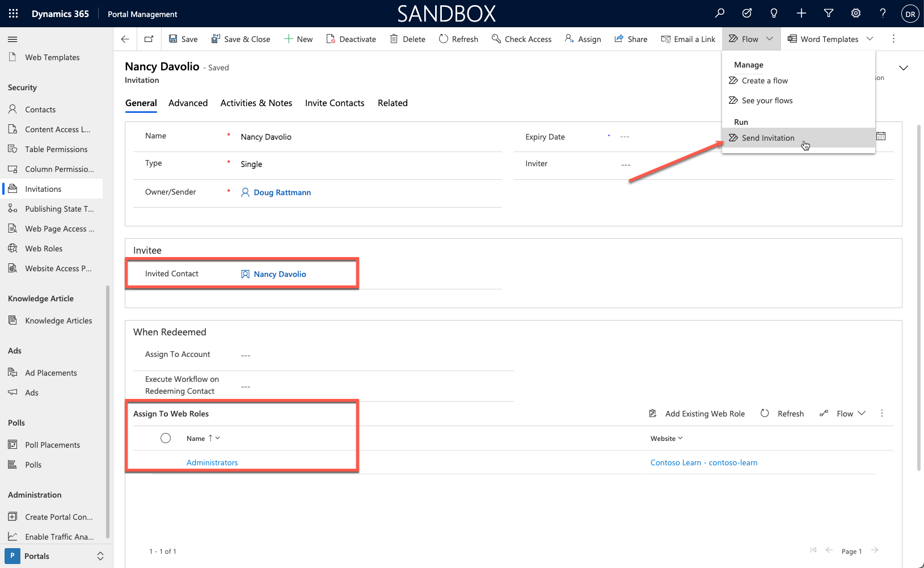Screen dimensions: 924x568
Task: Open the assistant lightbulb icon
Action: 774,14
